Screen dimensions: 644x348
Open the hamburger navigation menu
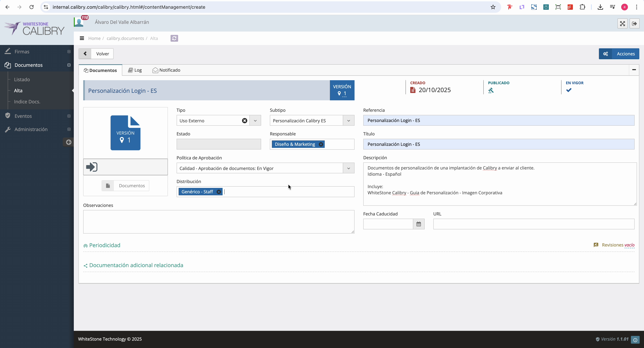tap(82, 38)
